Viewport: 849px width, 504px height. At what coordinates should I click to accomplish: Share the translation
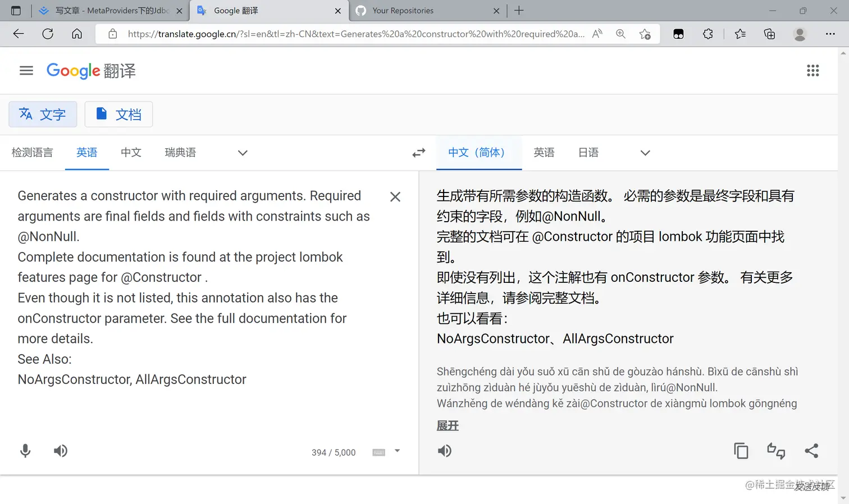pos(811,451)
